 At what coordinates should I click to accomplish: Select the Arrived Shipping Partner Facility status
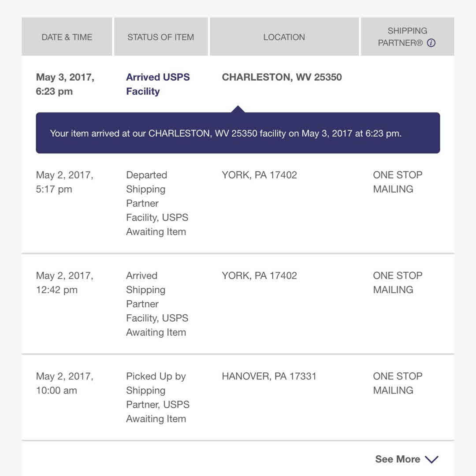(157, 304)
